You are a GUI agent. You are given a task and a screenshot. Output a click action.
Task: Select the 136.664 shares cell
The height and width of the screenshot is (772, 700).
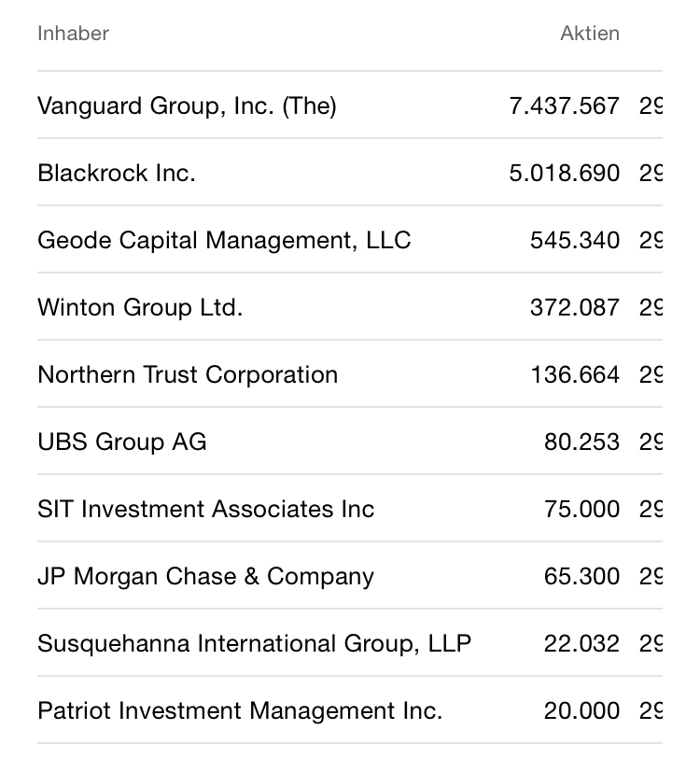pos(574,374)
